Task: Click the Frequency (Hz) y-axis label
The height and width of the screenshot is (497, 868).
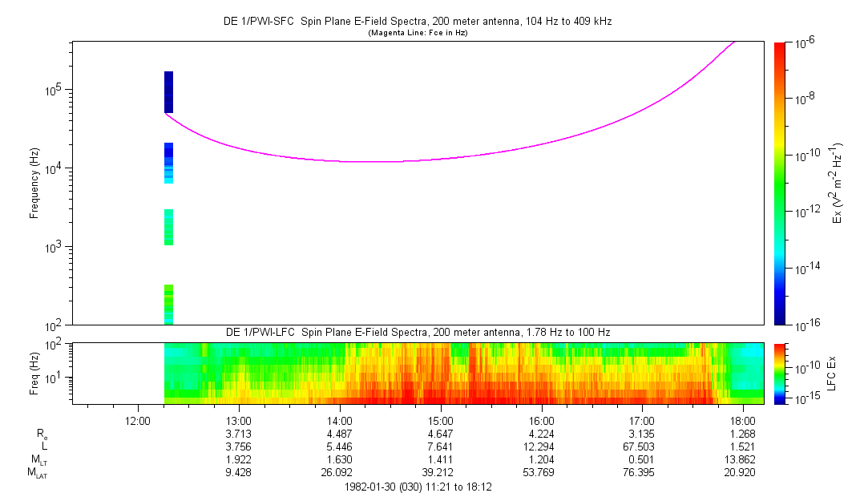Action: point(34,184)
